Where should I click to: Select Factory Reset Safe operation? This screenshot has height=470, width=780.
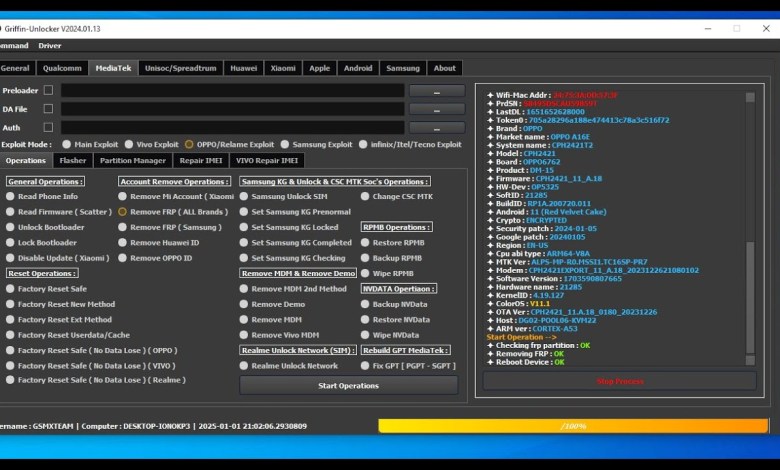coord(11,288)
